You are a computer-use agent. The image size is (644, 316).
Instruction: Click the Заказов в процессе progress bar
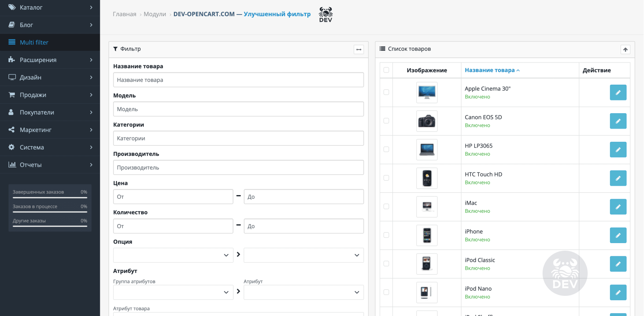click(x=50, y=212)
